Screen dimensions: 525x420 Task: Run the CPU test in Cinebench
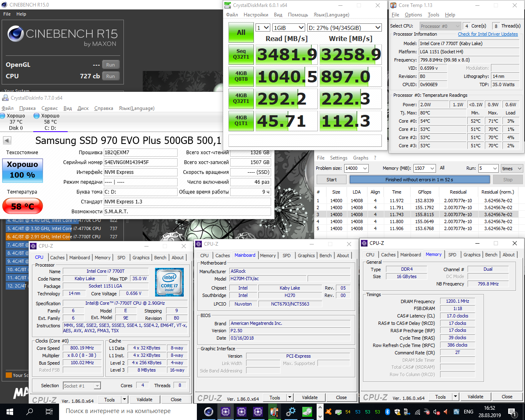[111, 76]
